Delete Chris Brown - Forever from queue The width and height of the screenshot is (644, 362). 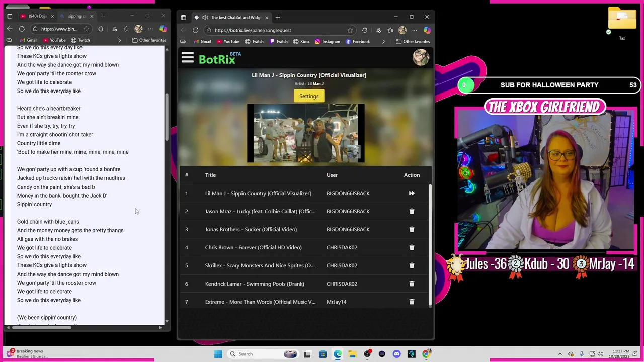(412, 247)
